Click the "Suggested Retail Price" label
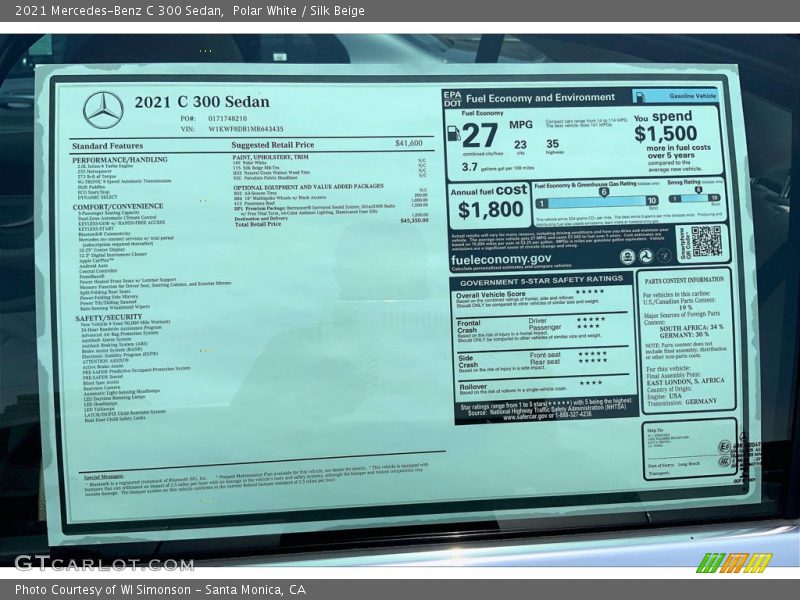The width and height of the screenshot is (800, 600). point(272,145)
